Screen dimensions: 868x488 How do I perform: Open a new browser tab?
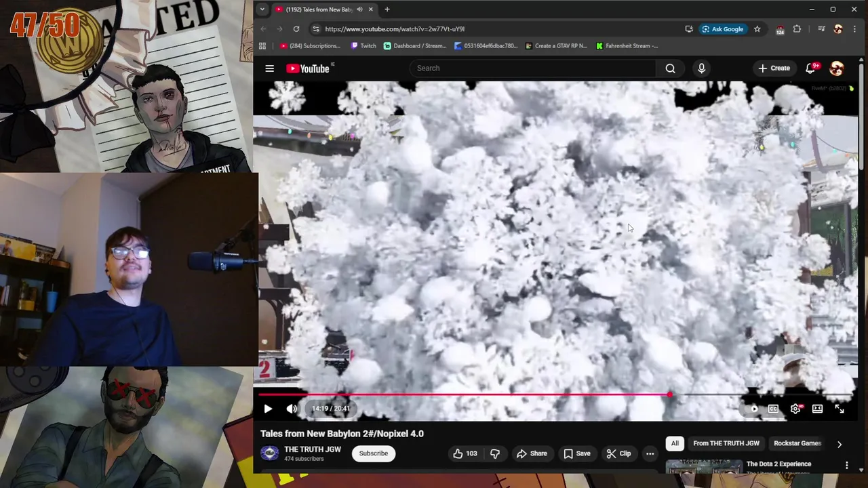pyautogui.click(x=387, y=9)
